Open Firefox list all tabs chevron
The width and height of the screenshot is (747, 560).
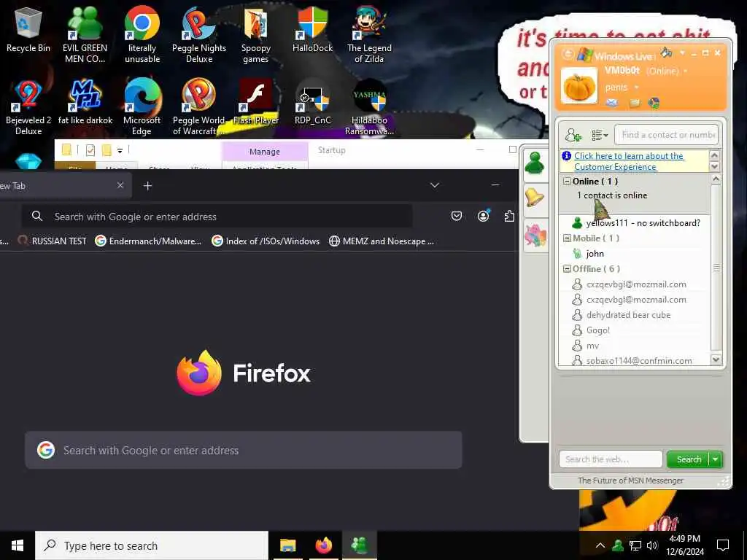pyautogui.click(x=435, y=185)
